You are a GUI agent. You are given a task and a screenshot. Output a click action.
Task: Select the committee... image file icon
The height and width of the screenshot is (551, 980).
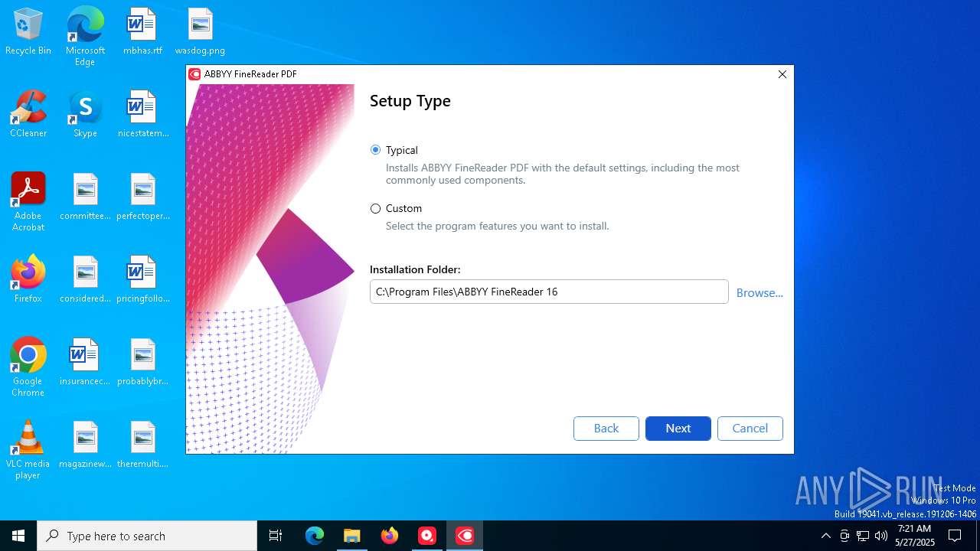[x=85, y=197]
